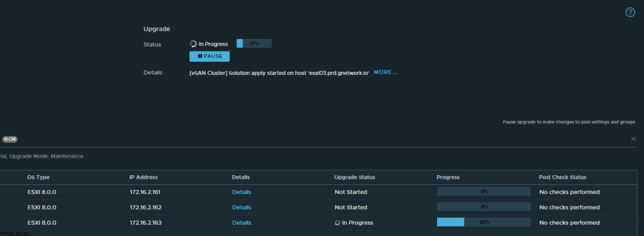Select IP address 172.16.2.162 cell
Image resolution: width=644 pixels, height=236 pixels.
(x=145, y=207)
